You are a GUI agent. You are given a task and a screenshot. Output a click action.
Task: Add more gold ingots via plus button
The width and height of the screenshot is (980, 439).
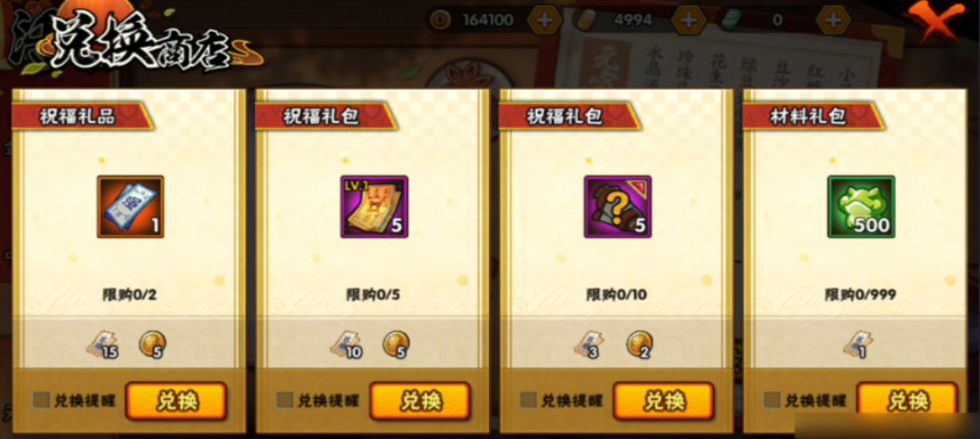688,20
